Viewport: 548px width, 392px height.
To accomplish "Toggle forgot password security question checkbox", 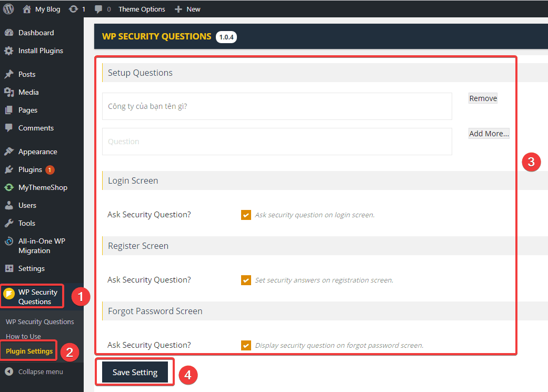I will coord(246,345).
